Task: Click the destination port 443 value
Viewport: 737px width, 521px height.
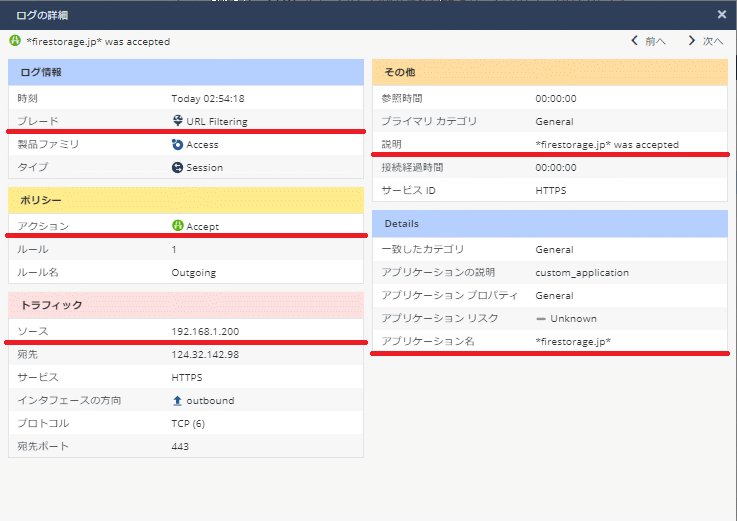Action: (180, 446)
